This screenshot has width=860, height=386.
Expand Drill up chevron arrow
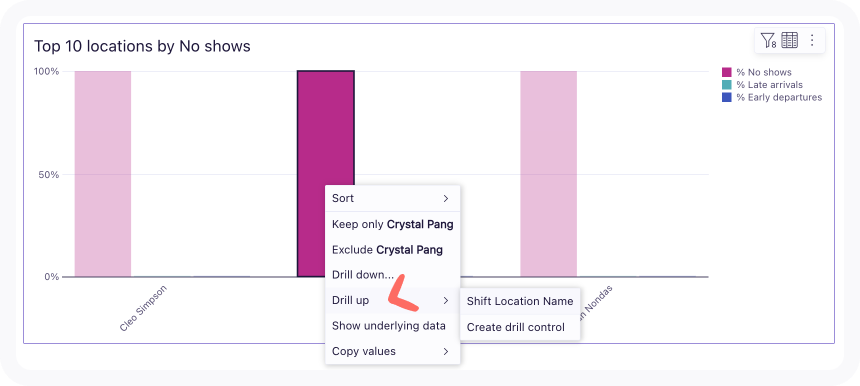[445, 300]
